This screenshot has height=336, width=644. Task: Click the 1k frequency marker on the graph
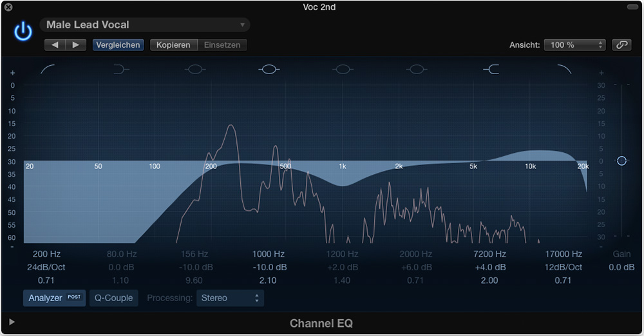coord(343,166)
